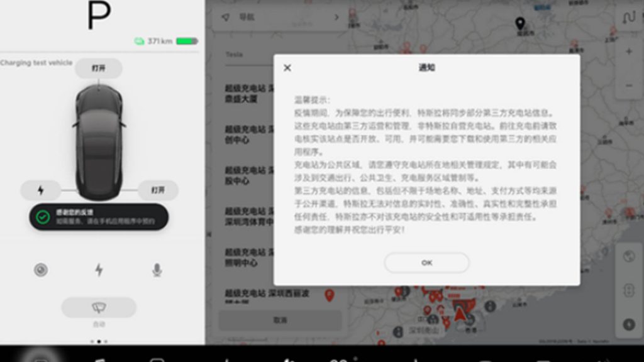Click the route overview icon on map
This screenshot has width=644, height=362.
click(x=628, y=18)
